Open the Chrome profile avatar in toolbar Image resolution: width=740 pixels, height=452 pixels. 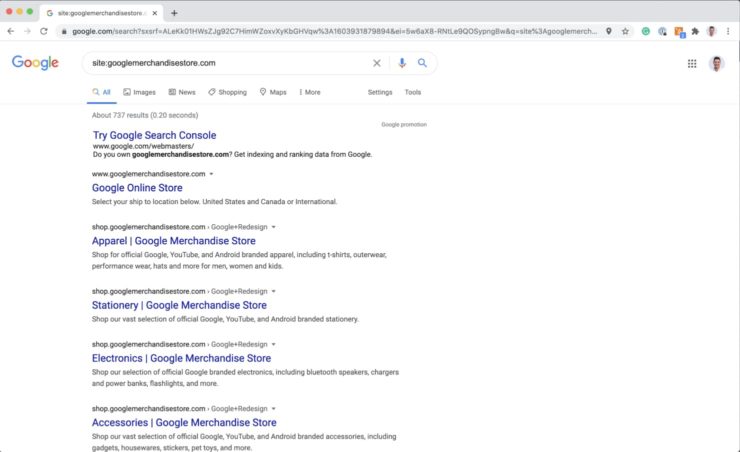point(712,31)
